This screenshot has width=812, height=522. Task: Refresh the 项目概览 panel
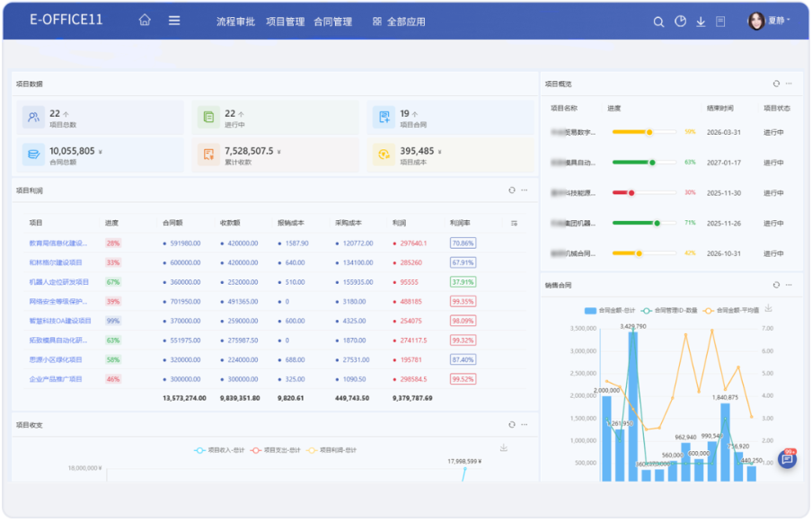click(776, 84)
